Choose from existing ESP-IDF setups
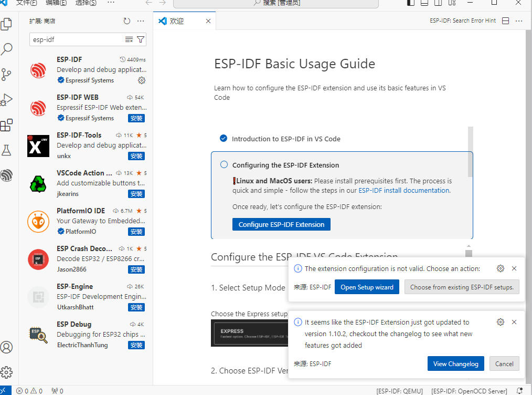The width and height of the screenshot is (532, 395). click(x=461, y=287)
